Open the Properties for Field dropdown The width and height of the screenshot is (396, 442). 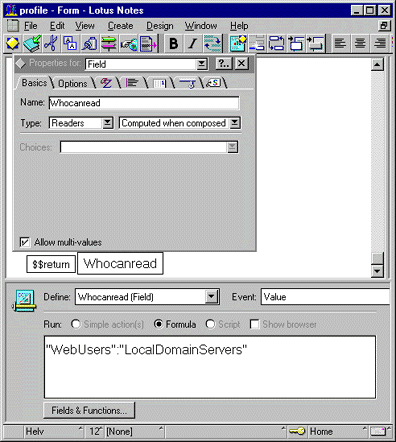point(201,64)
